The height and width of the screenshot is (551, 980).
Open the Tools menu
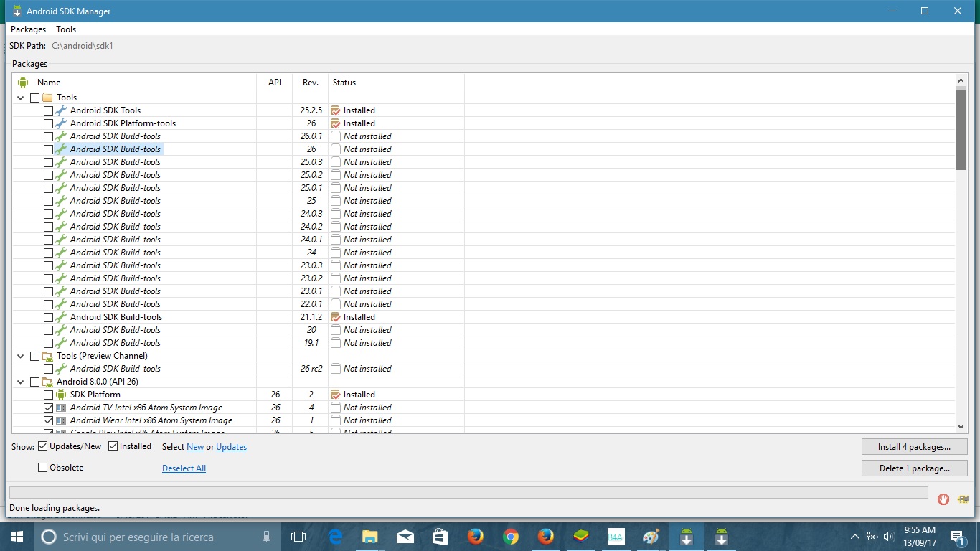(x=66, y=29)
